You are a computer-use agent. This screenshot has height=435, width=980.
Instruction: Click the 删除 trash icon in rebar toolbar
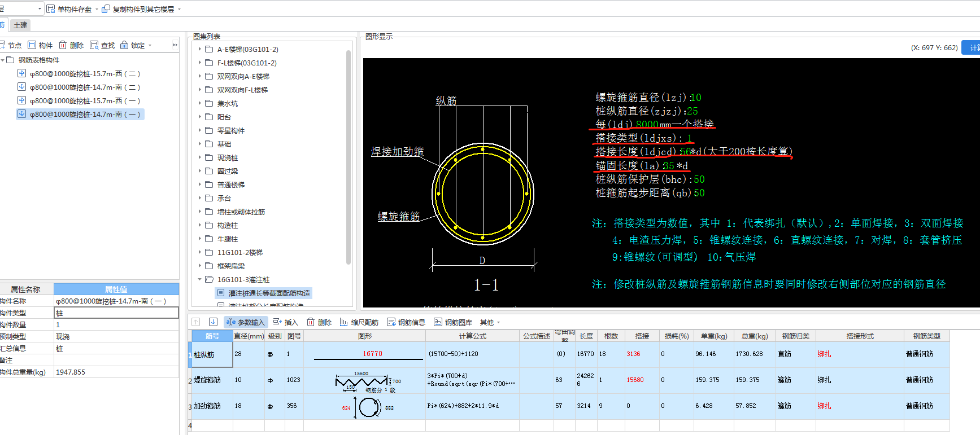point(311,322)
